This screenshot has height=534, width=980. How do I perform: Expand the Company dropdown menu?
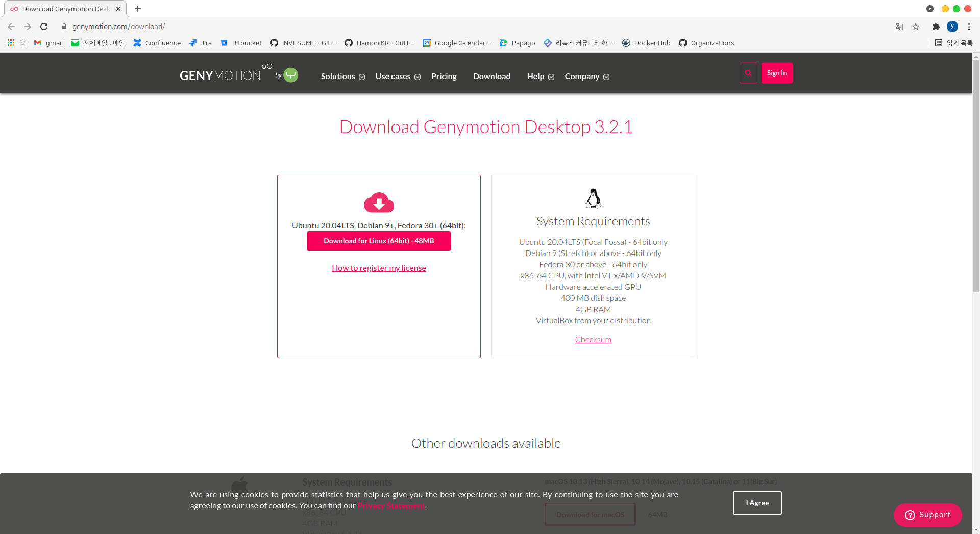pos(586,77)
